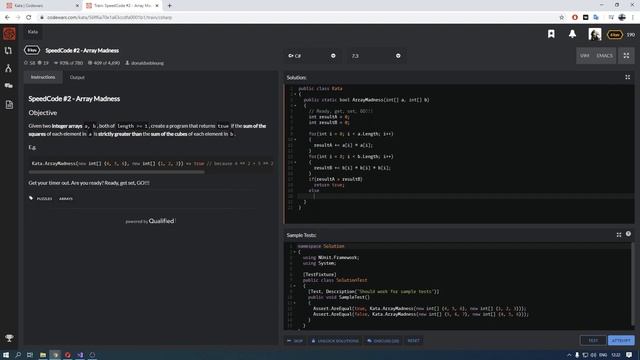Click the 'SpeedCode #2 - Array Madness' heading
This screenshot has width=640, height=360.
pos(74,99)
